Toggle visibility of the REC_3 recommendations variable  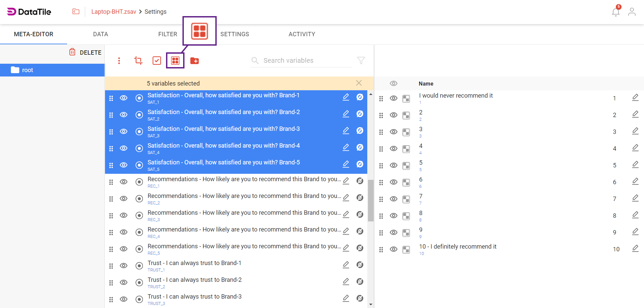[x=123, y=215]
